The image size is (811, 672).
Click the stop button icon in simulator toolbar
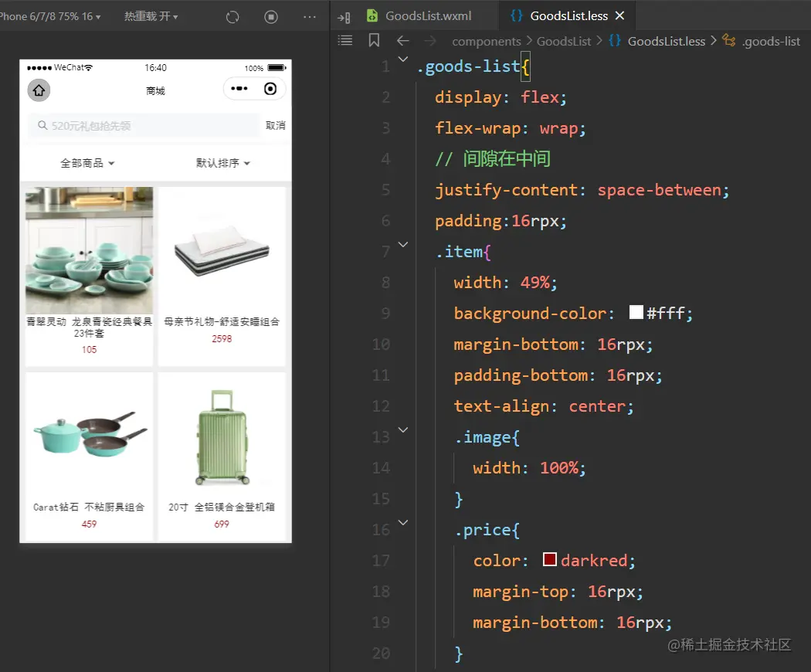coord(271,17)
